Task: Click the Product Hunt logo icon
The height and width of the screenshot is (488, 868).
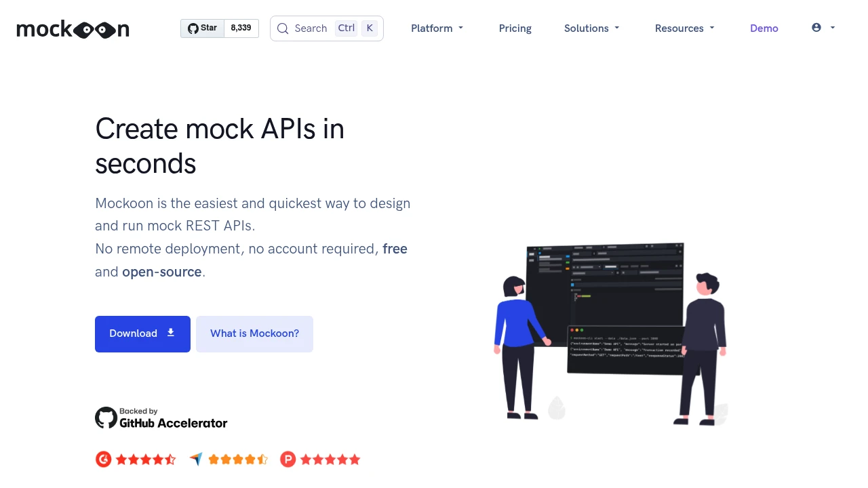Action: [288, 460]
